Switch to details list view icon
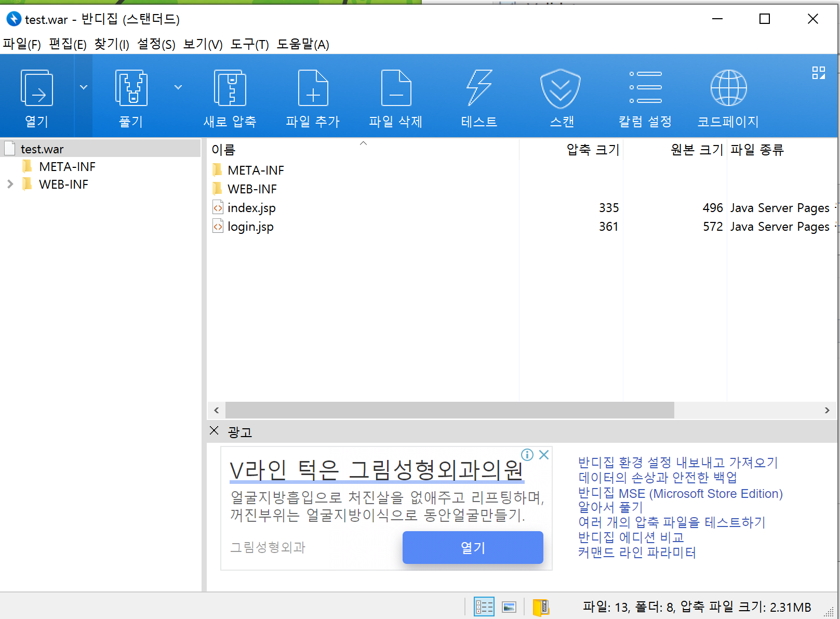The image size is (840, 619). pos(484,607)
